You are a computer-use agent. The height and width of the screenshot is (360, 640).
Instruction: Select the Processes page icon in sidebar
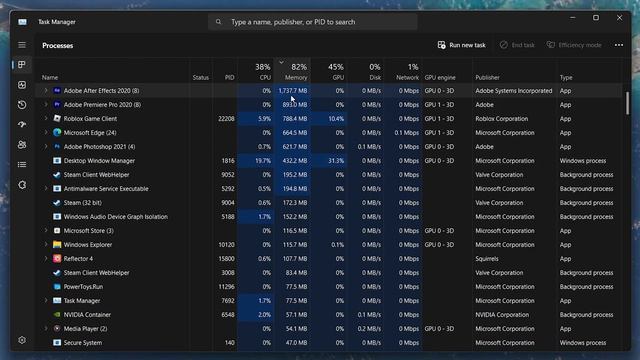point(22,64)
